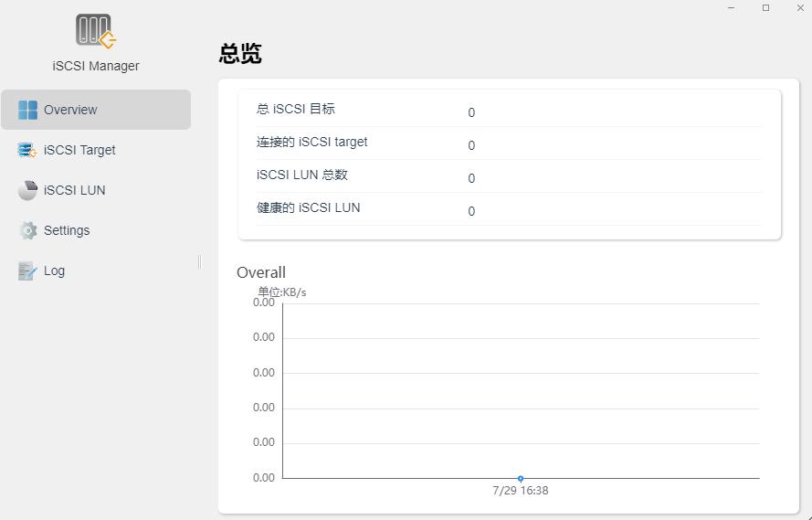The width and height of the screenshot is (812, 520).
Task: Select the 连接的 iSCSI target row
Action: pos(509,143)
